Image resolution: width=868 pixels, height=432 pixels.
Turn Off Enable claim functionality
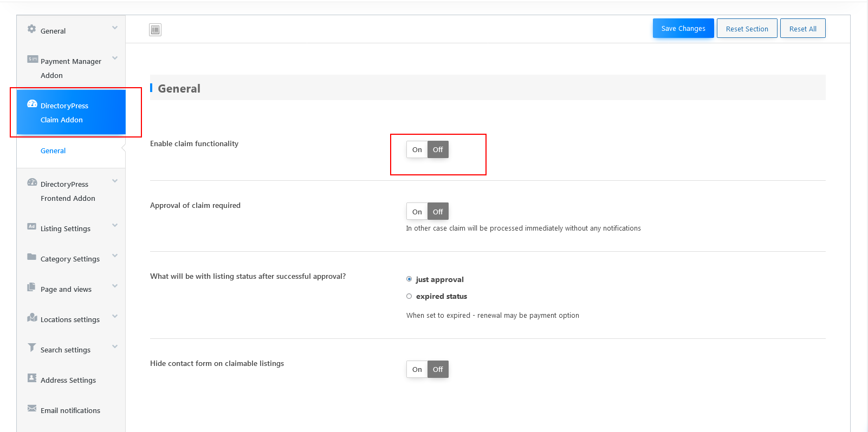(x=438, y=149)
